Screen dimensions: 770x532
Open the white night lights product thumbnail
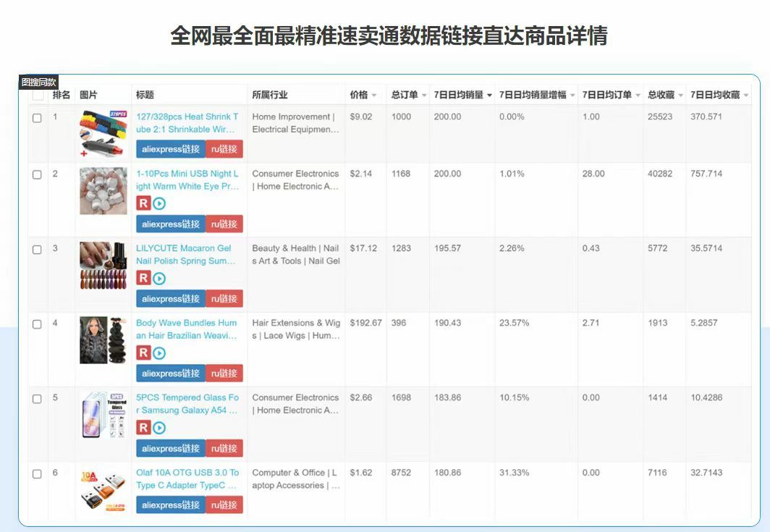pyautogui.click(x=103, y=190)
